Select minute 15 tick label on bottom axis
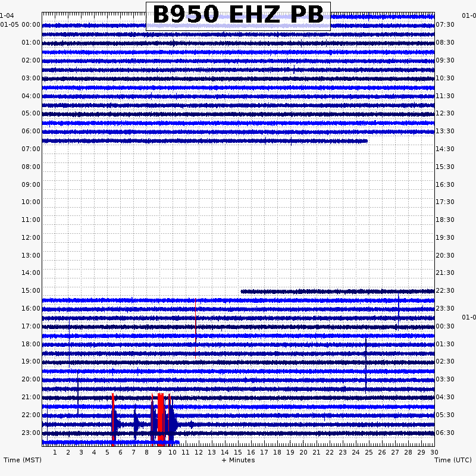Viewport: 476px width, 476px height. click(x=238, y=453)
